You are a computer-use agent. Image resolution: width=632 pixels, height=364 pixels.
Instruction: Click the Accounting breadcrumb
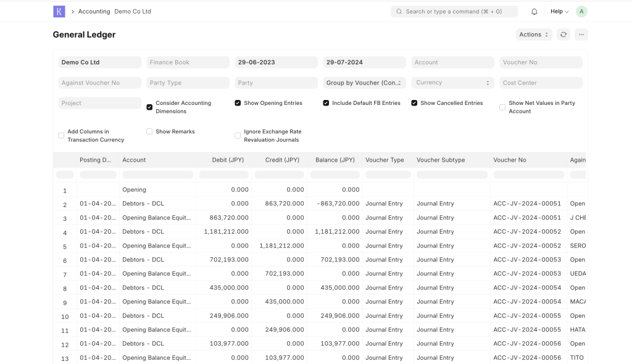click(94, 12)
